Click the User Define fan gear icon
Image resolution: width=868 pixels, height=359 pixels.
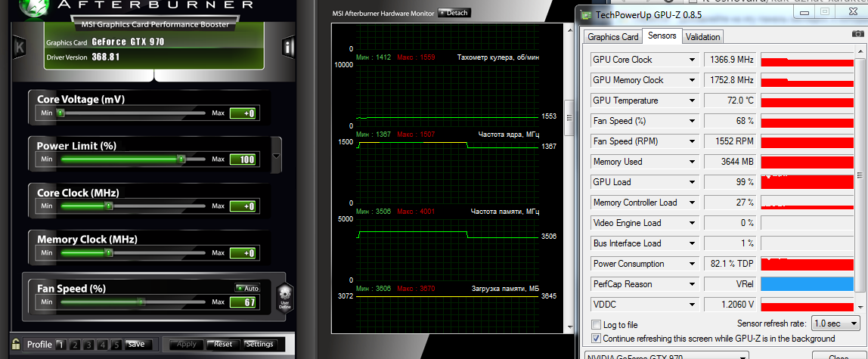click(x=284, y=298)
